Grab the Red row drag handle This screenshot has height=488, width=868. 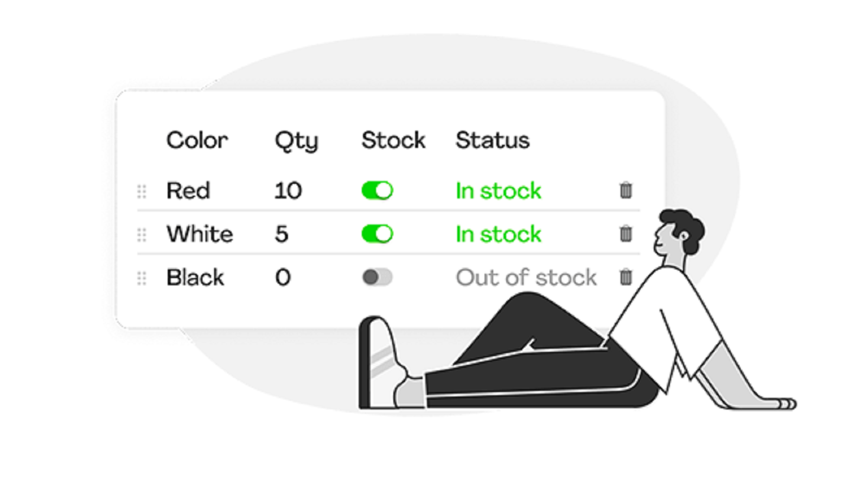142,191
